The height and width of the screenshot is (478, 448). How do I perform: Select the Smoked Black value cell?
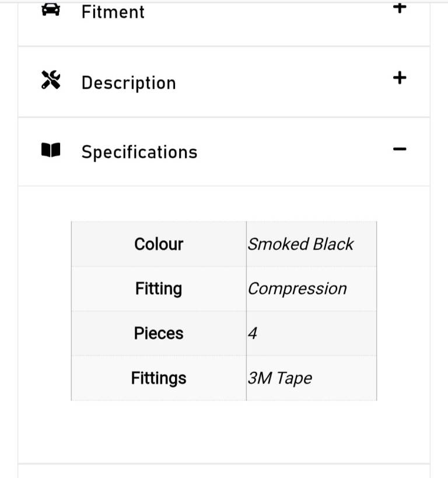300,244
